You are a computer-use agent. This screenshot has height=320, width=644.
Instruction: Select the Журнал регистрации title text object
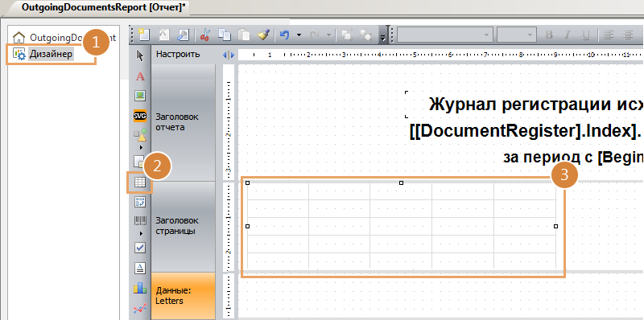tap(535, 105)
